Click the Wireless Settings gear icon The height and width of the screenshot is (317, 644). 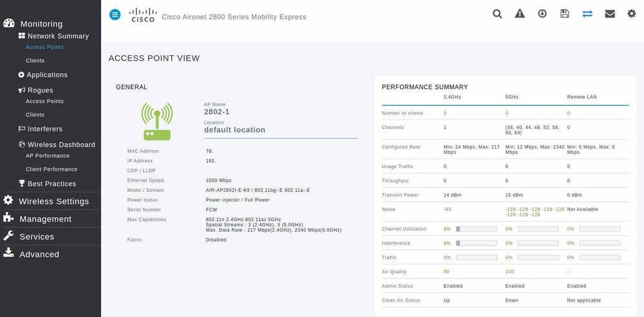(x=8, y=200)
